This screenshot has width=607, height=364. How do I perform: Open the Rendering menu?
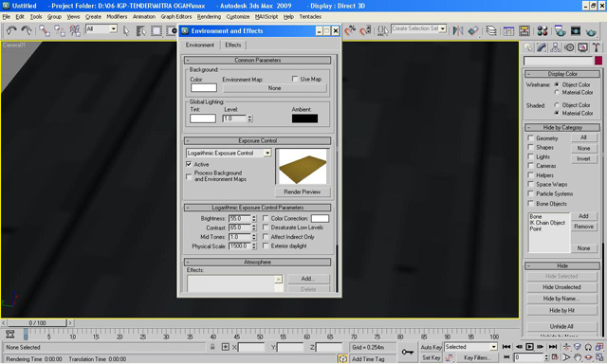click(x=209, y=17)
